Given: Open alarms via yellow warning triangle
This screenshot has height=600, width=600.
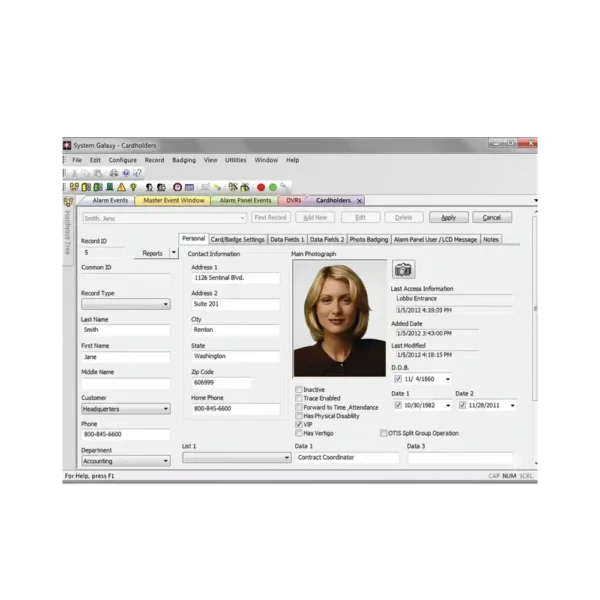Looking at the screenshot, I should [x=121, y=187].
